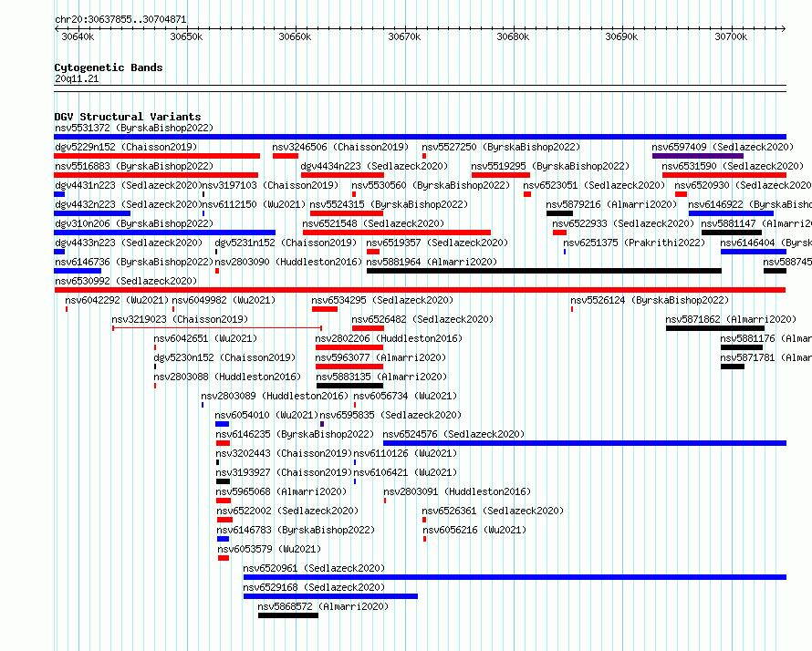Click the thin red line under nsv3219023
The height and width of the screenshot is (651, 812).
click(x=217, y=328)
